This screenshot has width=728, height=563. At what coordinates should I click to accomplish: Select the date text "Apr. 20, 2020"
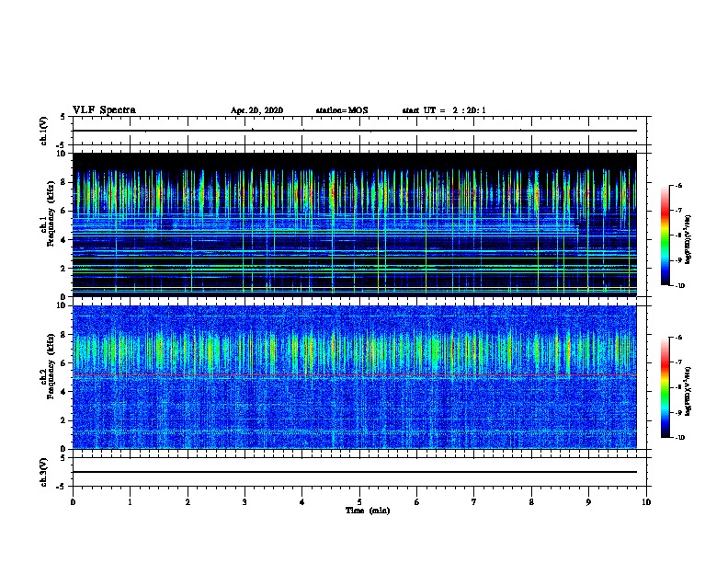pyautogui.click(x=256, y=110)
